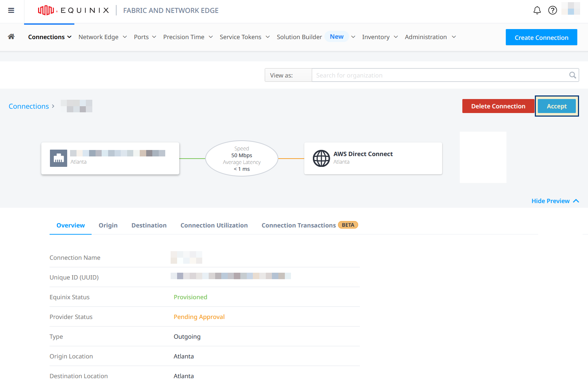Click the Outgoing type value
Image resolution: width=588 pixels, height=385 pixels.
tap(187, 337)
